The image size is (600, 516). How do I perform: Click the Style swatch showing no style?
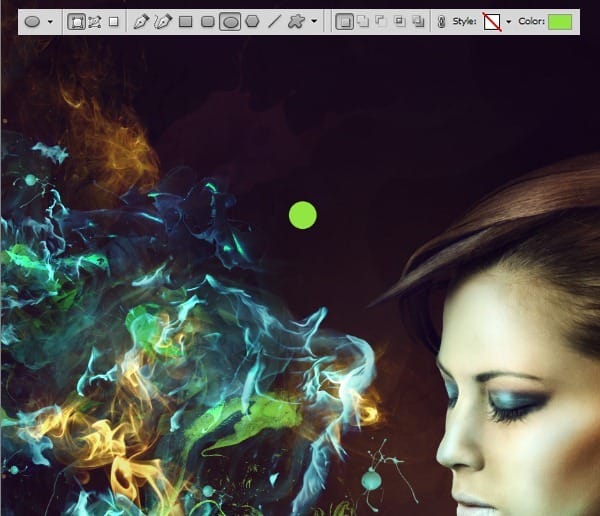[492, 22]
